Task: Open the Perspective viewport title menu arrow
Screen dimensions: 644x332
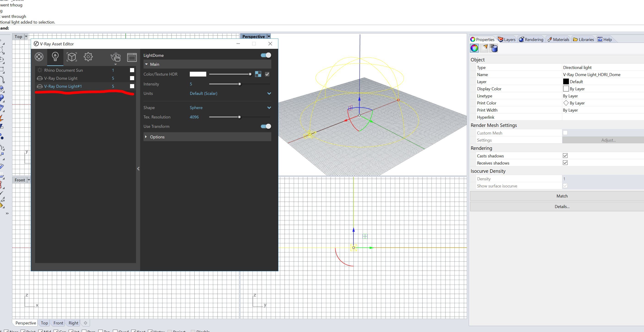Action: [x=269, y=36]
